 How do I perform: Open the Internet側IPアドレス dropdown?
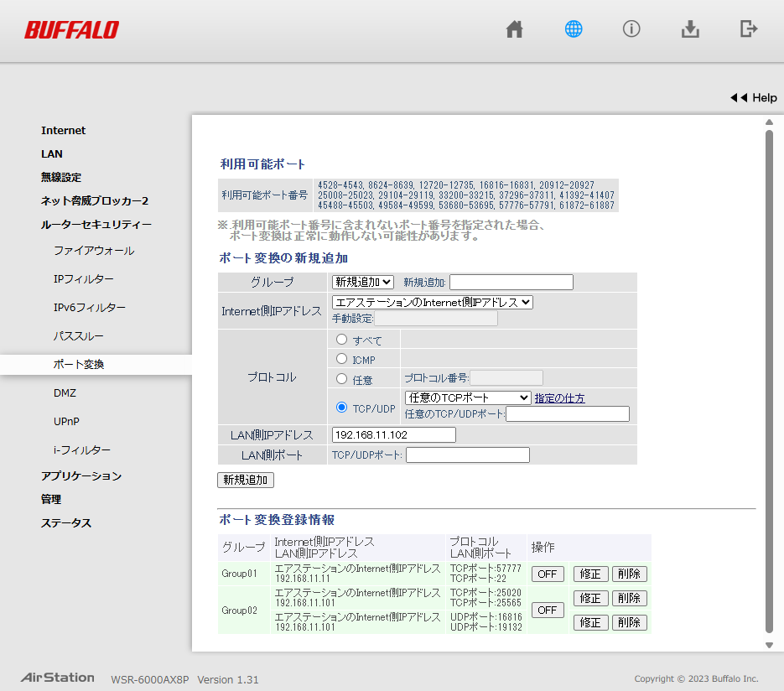tap(432, 302)
